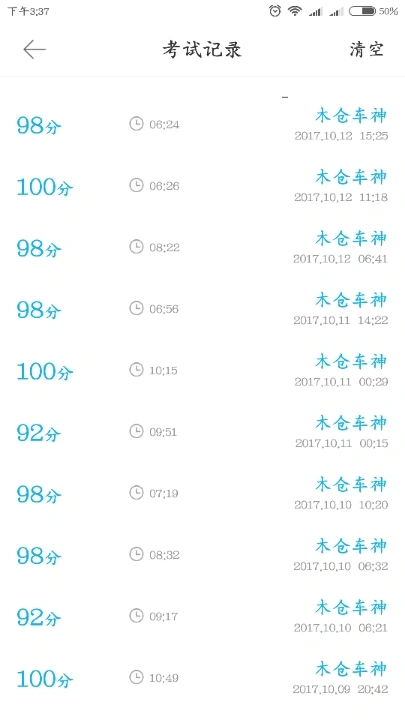Click the clock icon beside 09:51

tap(136, 431)
